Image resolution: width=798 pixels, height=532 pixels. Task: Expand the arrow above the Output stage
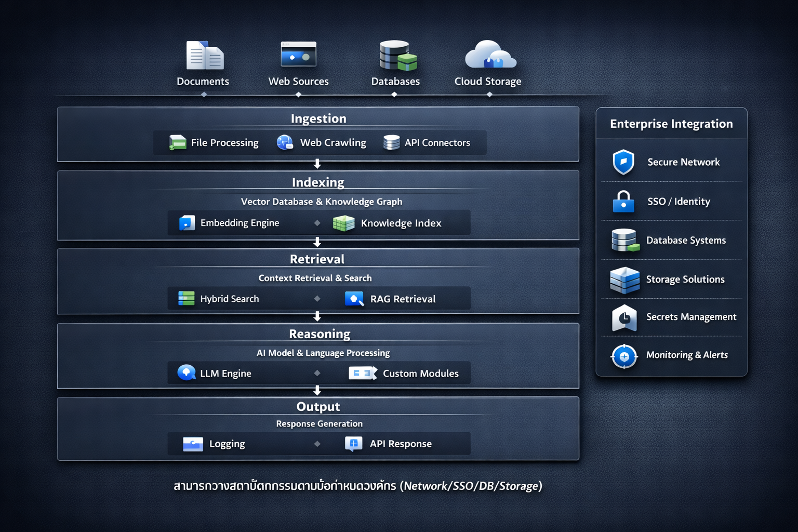317,390
